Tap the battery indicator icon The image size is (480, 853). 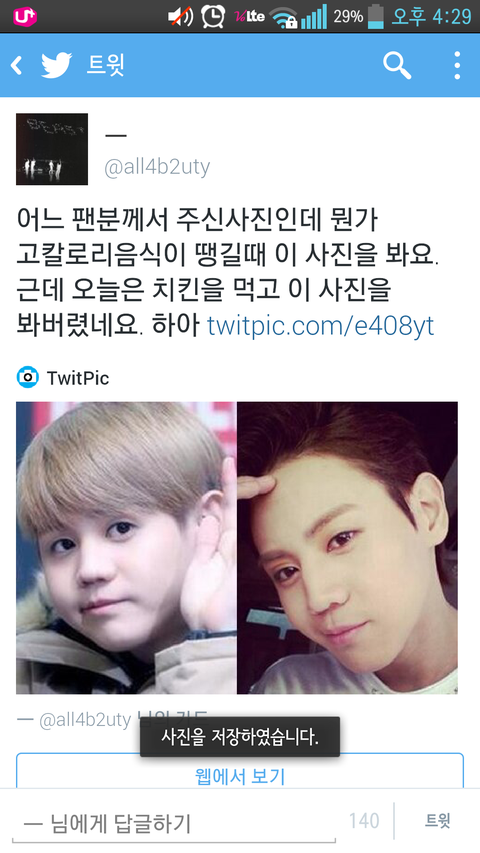[x=376, y=16]
